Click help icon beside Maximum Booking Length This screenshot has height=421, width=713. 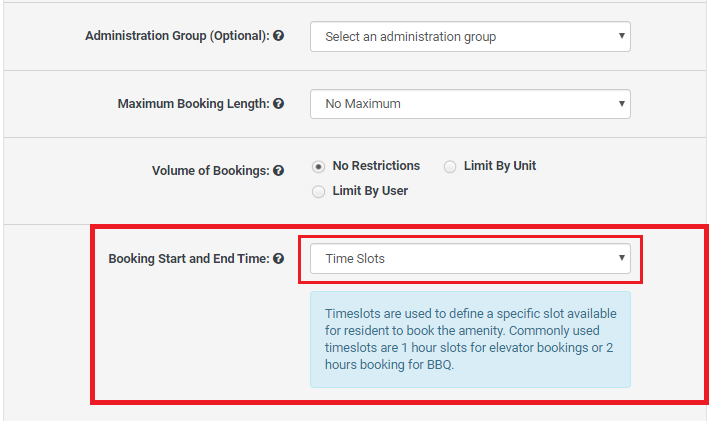pos(278,103)
